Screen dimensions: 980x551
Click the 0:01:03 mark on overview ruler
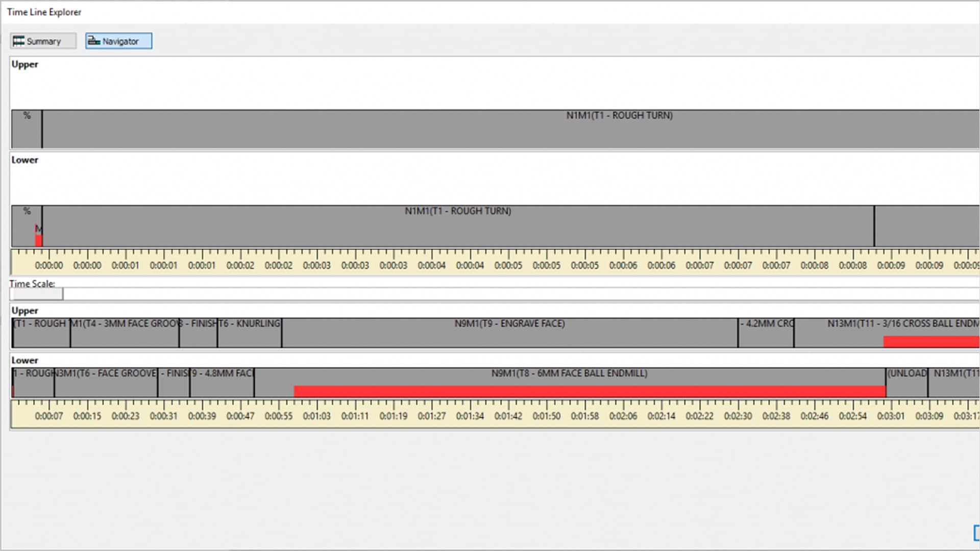[x=317, y=416]
